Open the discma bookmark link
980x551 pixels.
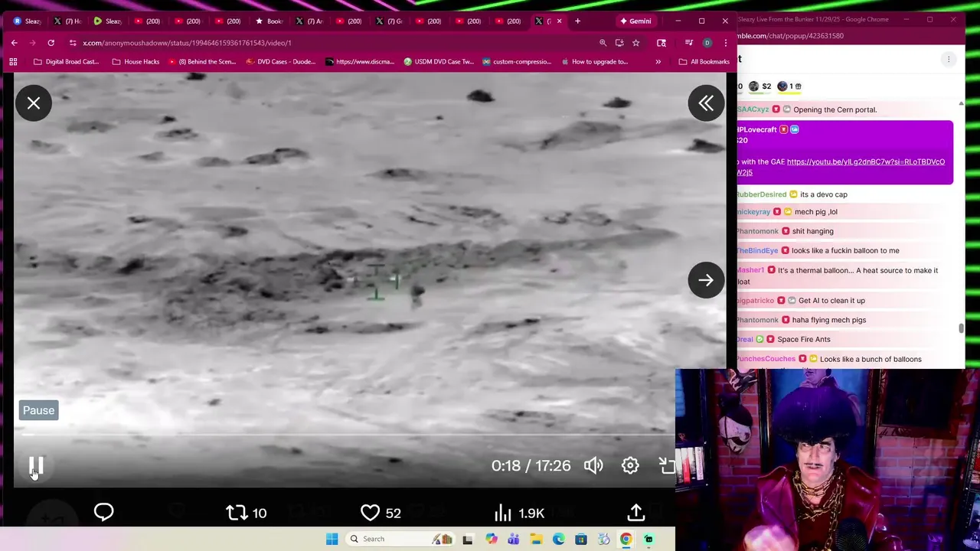click(x=359, y=62)
